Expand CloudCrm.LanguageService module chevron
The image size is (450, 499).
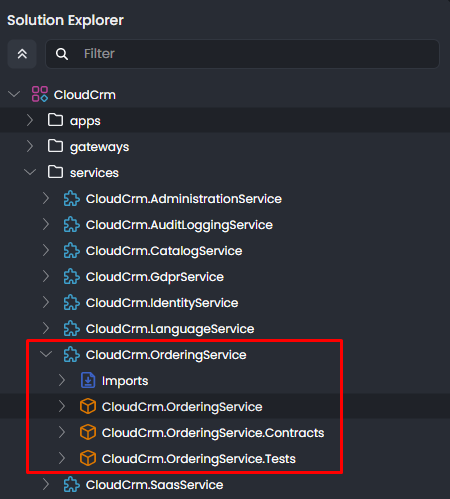(46, 328)
